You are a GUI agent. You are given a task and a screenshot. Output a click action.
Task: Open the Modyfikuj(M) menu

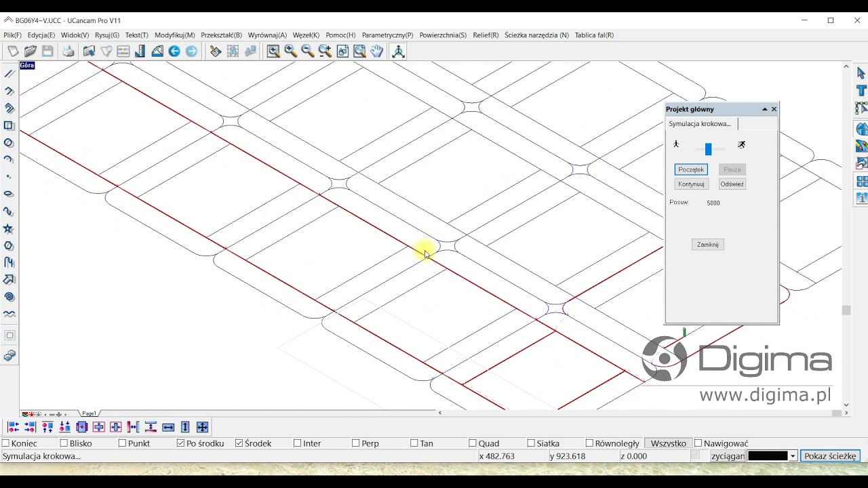point(175,35)
